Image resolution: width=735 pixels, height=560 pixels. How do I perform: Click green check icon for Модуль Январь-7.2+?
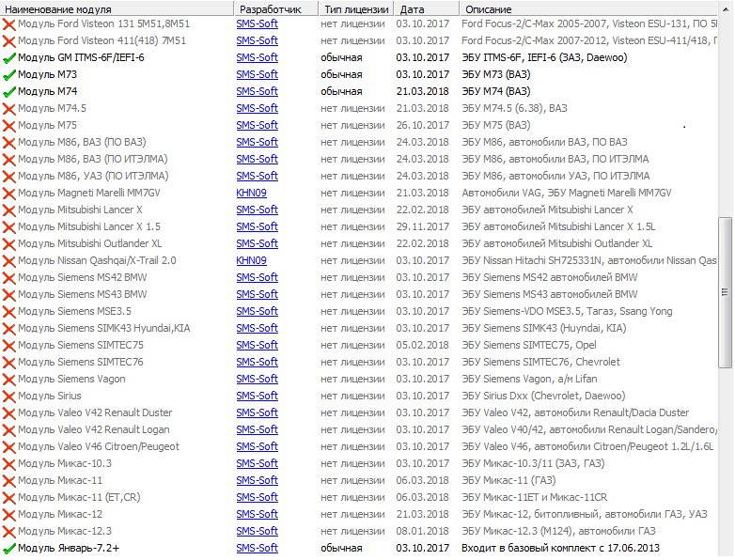point(9,549)
